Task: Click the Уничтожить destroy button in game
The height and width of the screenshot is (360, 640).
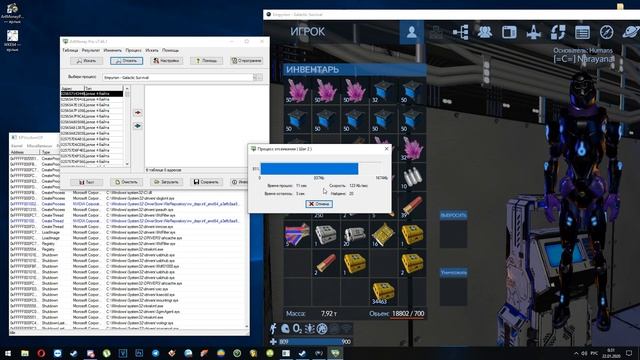Action: (453, 272)
